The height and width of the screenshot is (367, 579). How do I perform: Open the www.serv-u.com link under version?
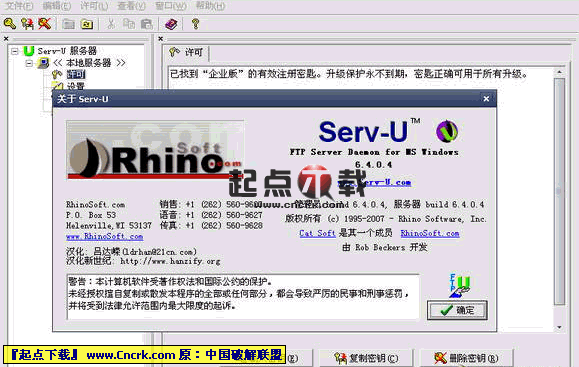[x=374, y=182]
